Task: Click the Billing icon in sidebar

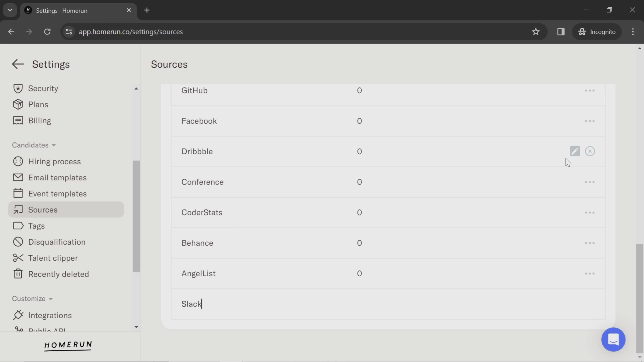Action: (18, 120)
